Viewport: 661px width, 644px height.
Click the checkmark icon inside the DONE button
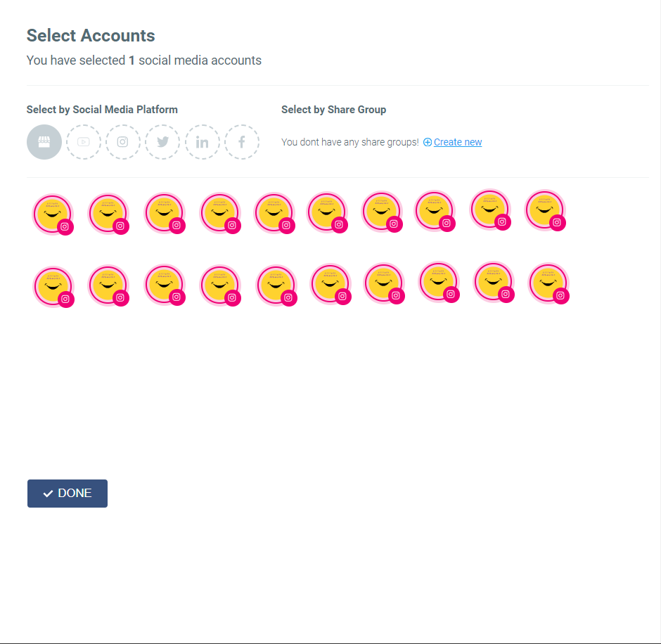(x=47, y=493)
